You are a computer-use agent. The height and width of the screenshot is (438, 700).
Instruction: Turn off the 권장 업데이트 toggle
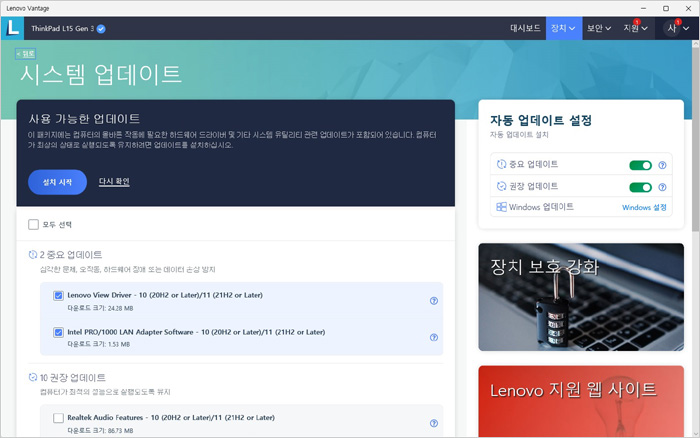pyautogui.click(x=640, y=186)
